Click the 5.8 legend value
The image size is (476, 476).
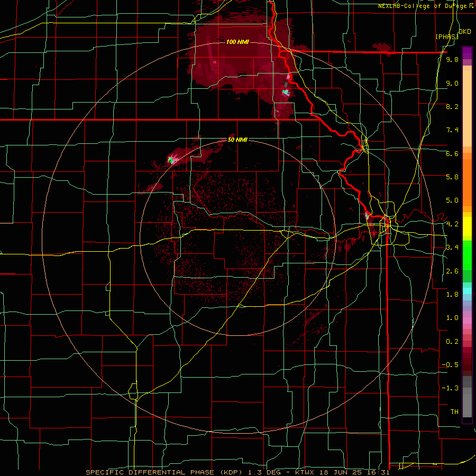(x=452, y=177)
